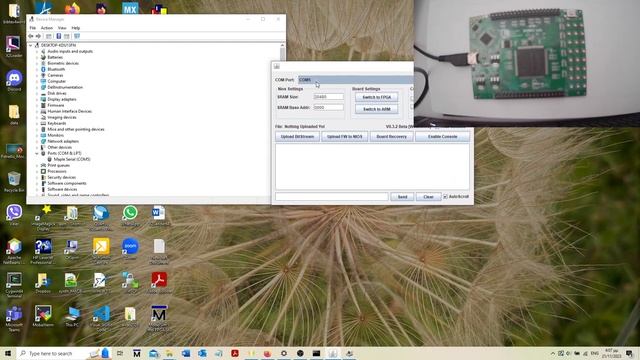
Task: Click the Upload BitStream button
Action: [x=297, y=136]
